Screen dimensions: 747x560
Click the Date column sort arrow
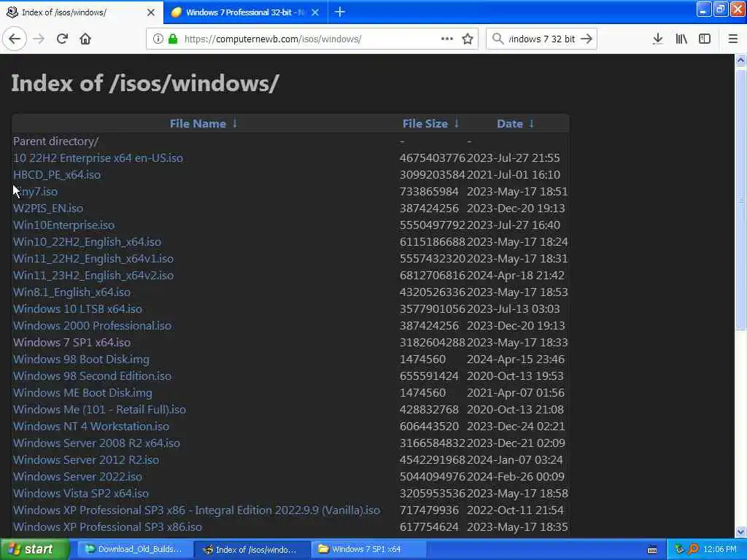[x=532, y=123]
